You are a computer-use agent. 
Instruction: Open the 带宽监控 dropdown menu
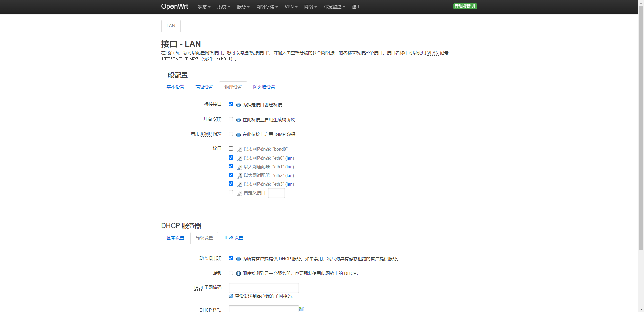click(x=334, y=7)
